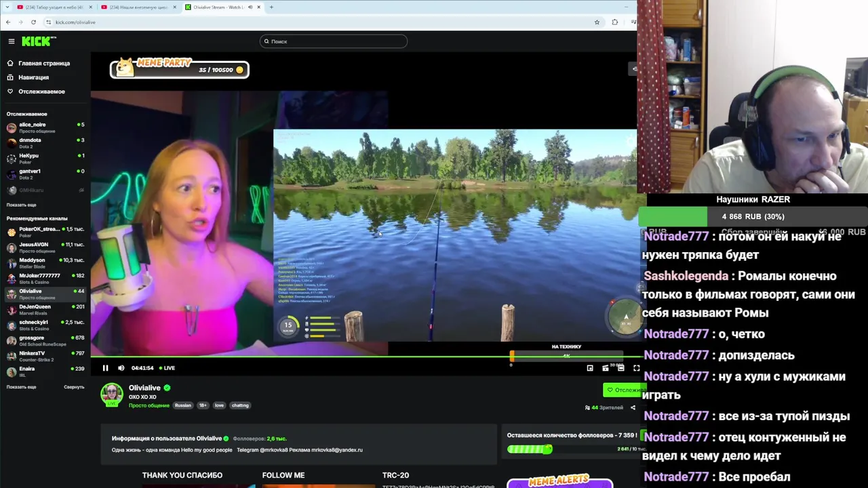Mute audio on Olivialive Stream tab
The width and height of the screenshot is (868, 488).
[x=250, y=7]
